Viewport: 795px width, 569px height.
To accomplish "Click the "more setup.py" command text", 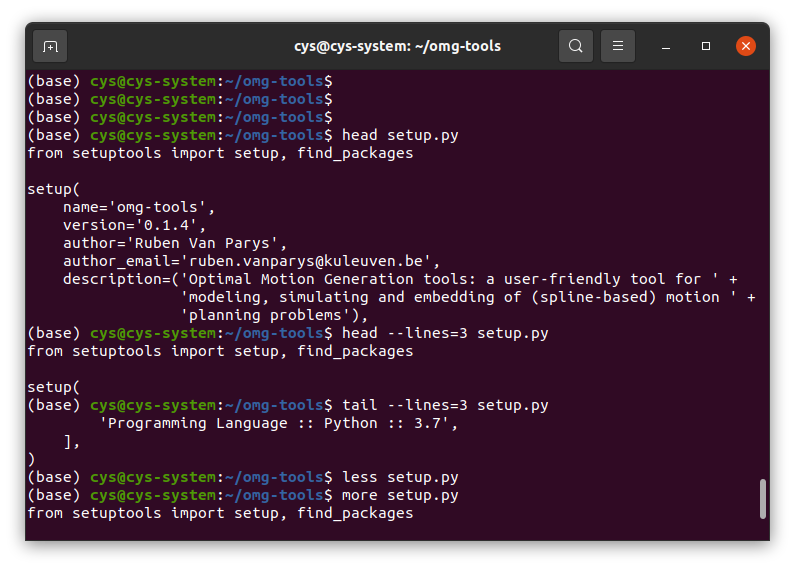I will click(400, 495).
